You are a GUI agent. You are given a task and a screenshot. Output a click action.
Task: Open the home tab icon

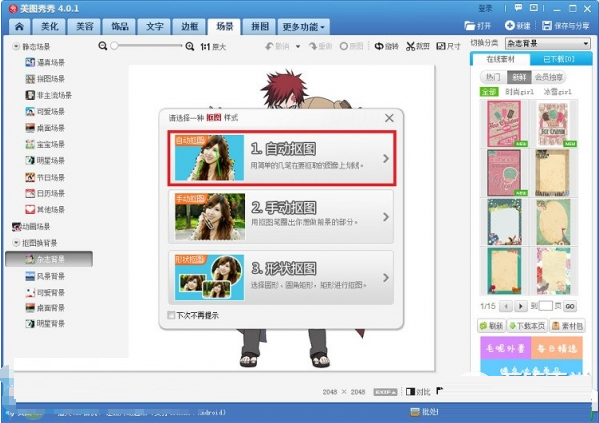pos(19,26)
